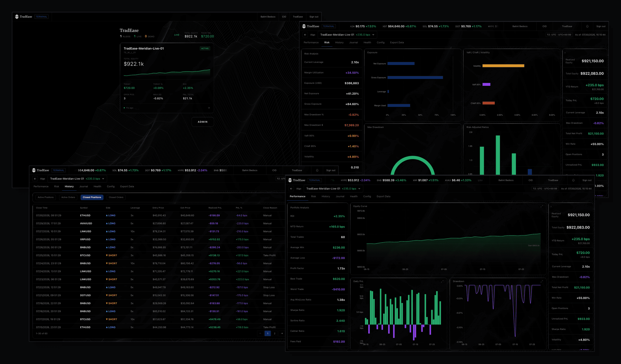Sign out from the home window
The image size is (621, 364).
click(314, 17)
